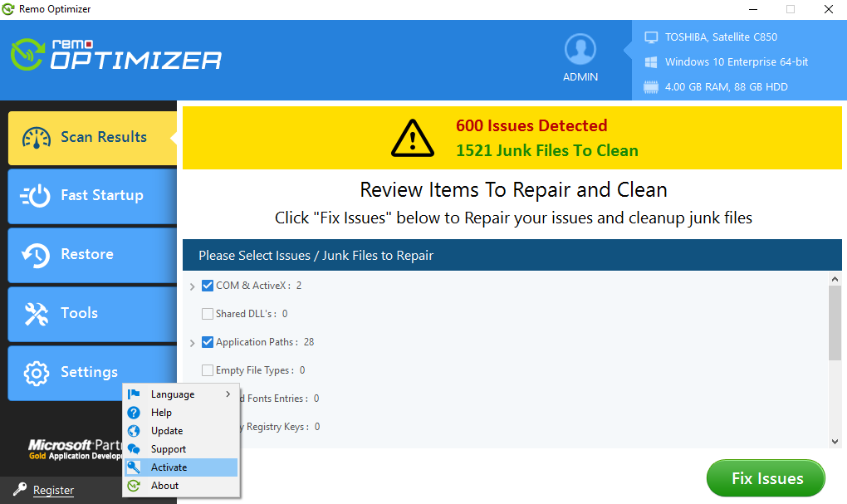Uncheck the COM & ActiveX checkbox
This screenshot has height=504, width=847.
click(x=206, y=285)
